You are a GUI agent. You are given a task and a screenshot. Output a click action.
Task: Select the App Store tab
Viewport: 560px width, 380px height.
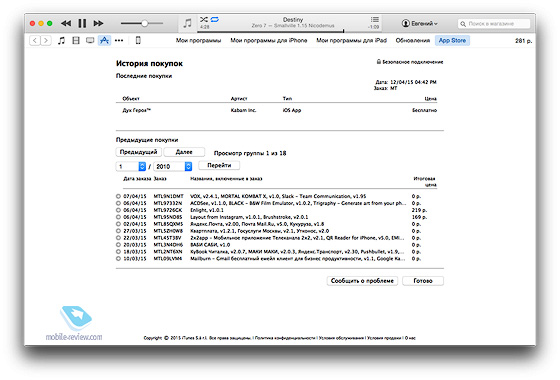click(452, 40)
